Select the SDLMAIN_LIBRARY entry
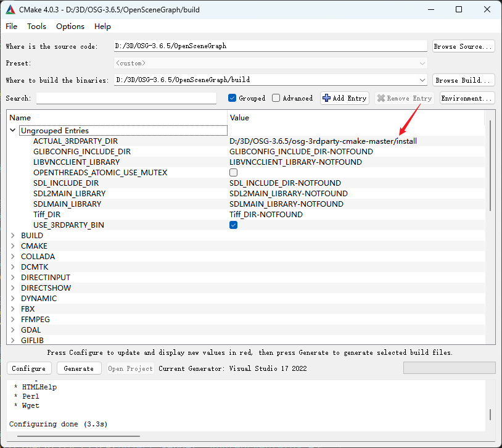 pos(67,204)
